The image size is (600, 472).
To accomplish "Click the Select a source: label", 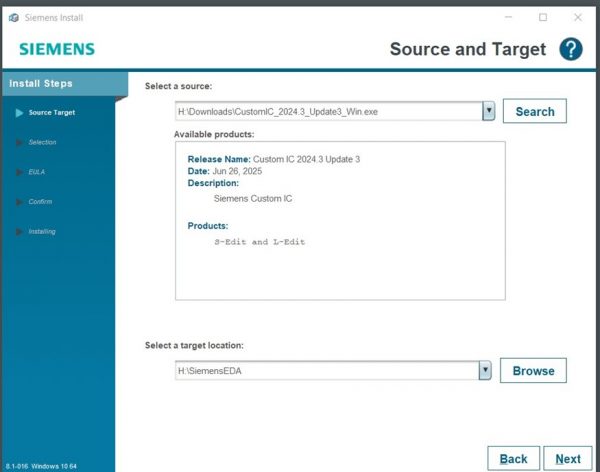I will click(x=178, y=86).
